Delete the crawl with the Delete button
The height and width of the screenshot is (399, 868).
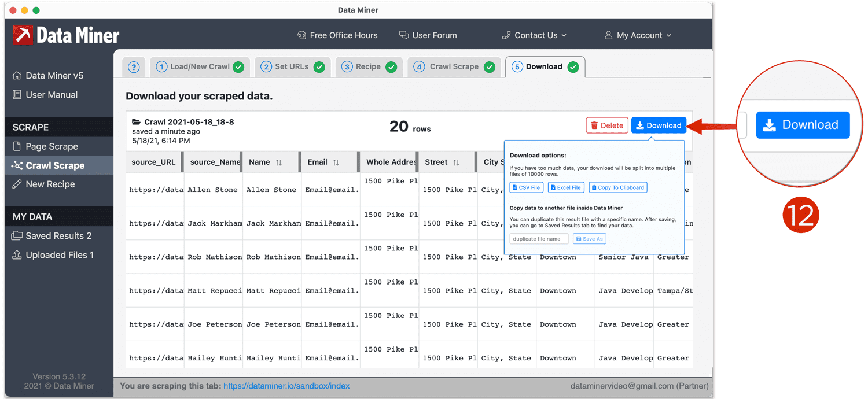click(x=606, y=125)
